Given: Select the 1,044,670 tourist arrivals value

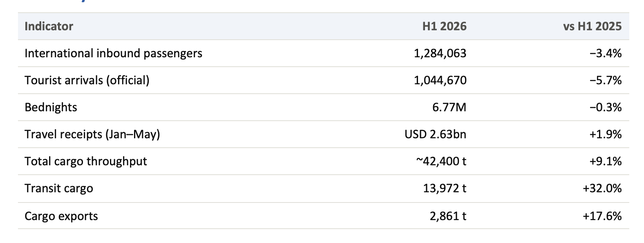Looking at the screenshot, I should 440,80.
